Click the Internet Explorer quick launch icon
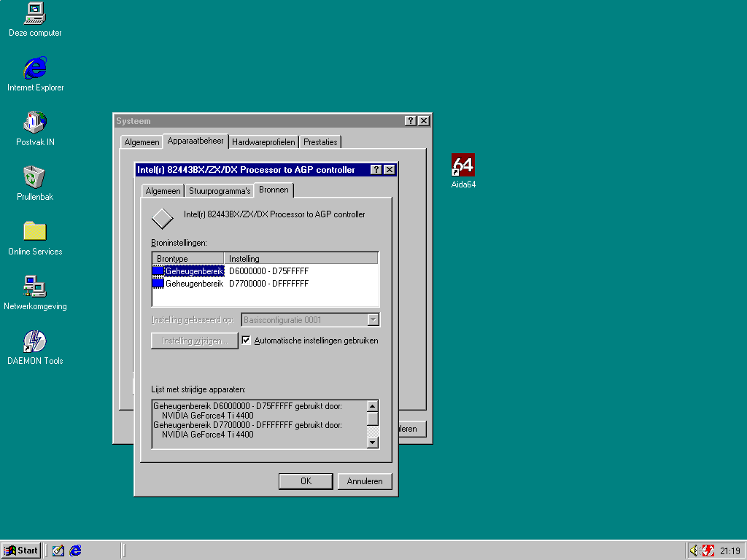Viewport: 747px width, 560px height. click(75, 551)
